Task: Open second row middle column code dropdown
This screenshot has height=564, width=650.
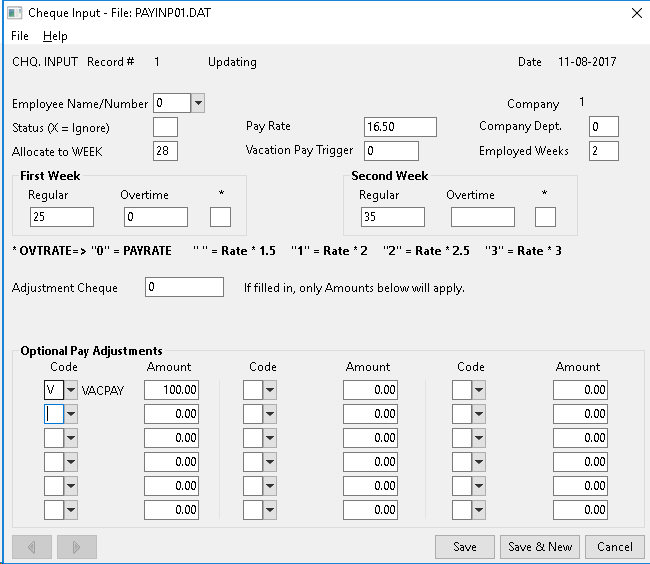Action: coord(270,414)
